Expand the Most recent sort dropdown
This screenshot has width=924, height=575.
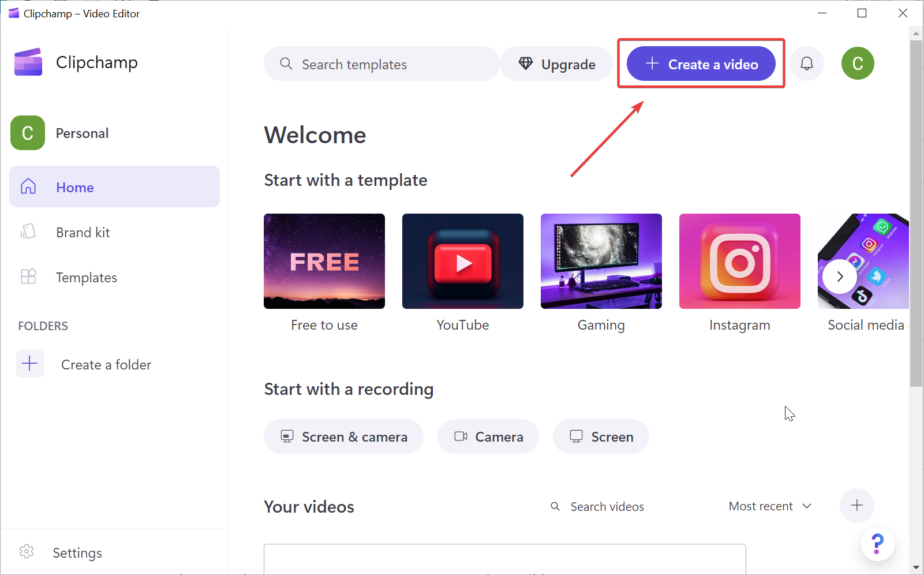770,506
